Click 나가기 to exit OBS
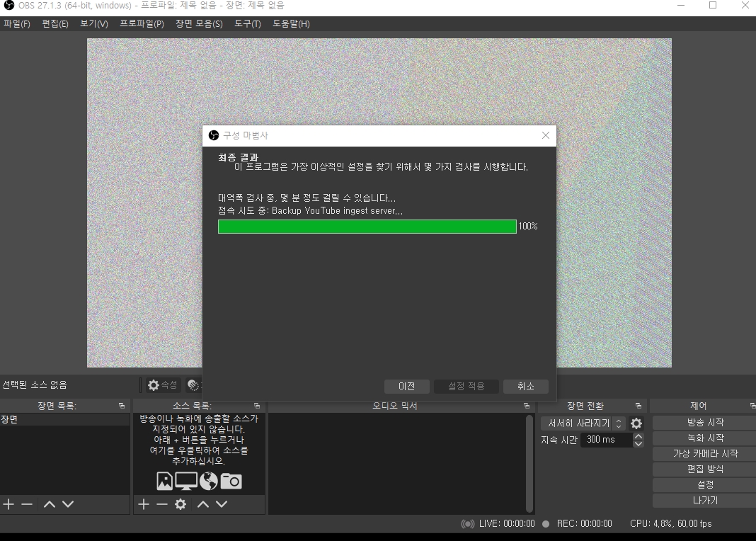This screenshot has height=541, width=756. [x=705, y=501]
